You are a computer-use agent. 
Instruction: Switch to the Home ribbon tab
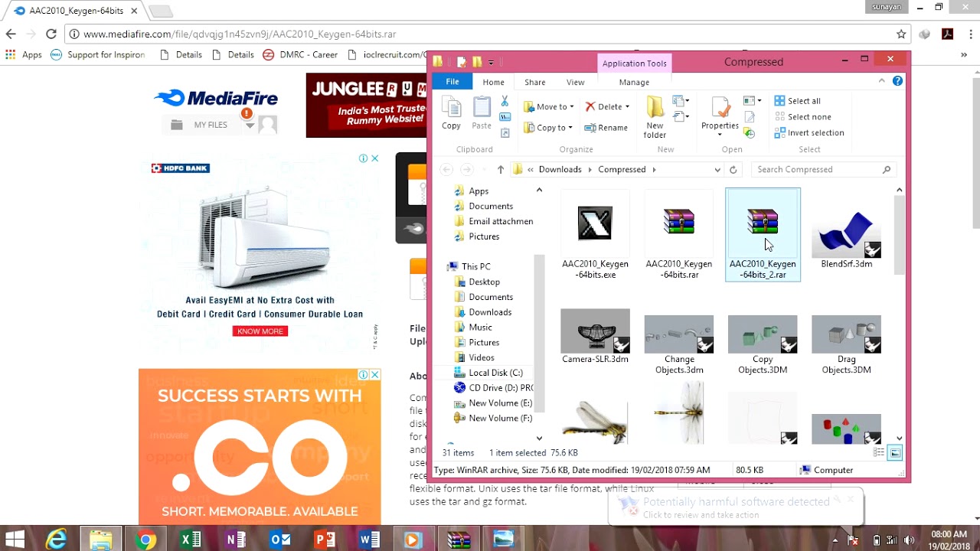point(493,82)
